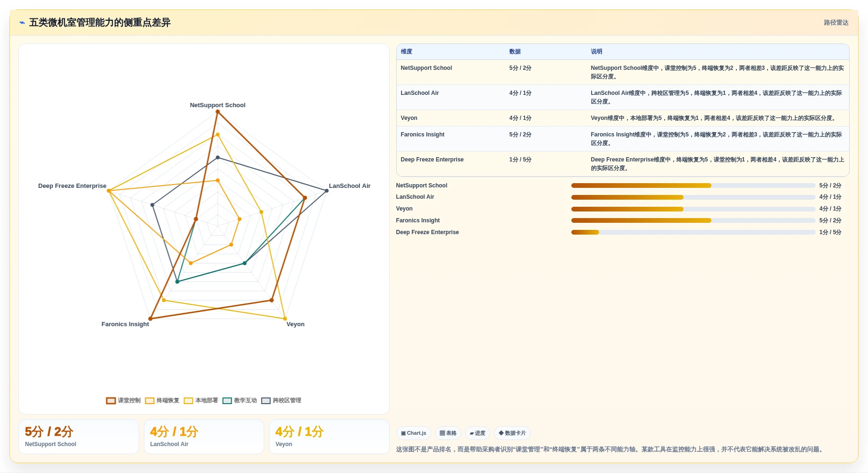The image size is (868, 473).
Task: Select the LanSchool Air table row name
Action: pos(419,93)
